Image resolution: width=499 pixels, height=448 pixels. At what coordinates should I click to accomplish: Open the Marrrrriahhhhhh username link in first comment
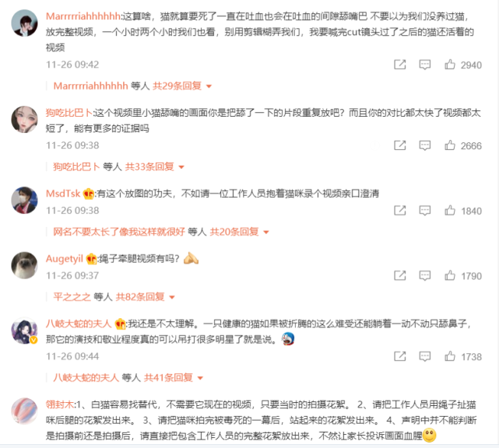(83, 16)
